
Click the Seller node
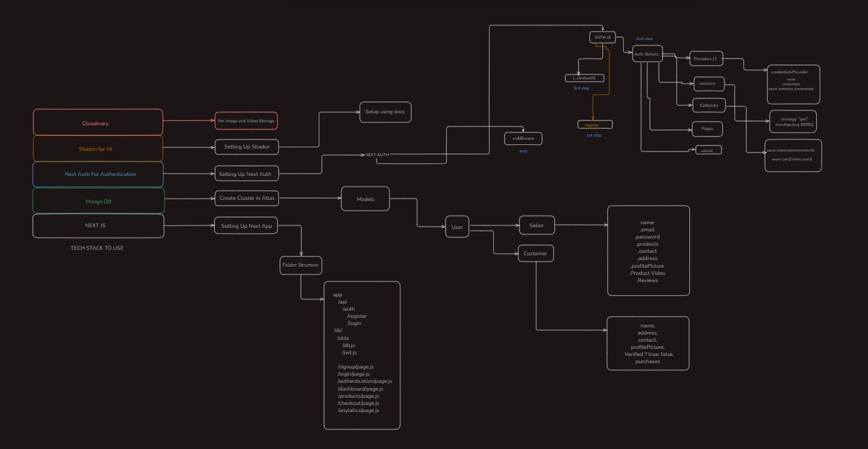pos(536,225)
